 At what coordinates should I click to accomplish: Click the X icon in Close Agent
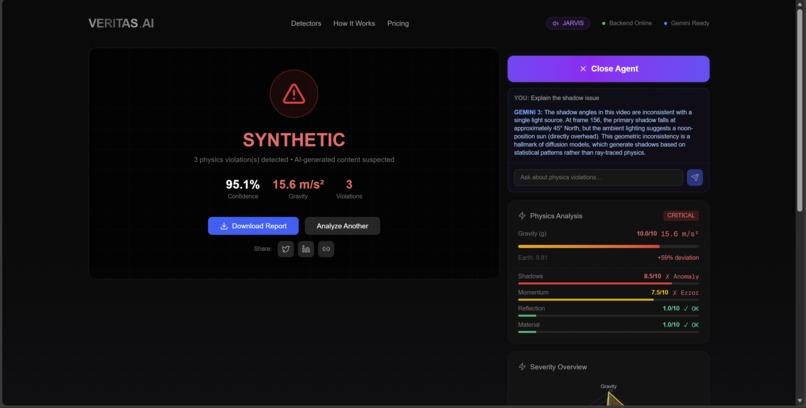coord(583,69)
